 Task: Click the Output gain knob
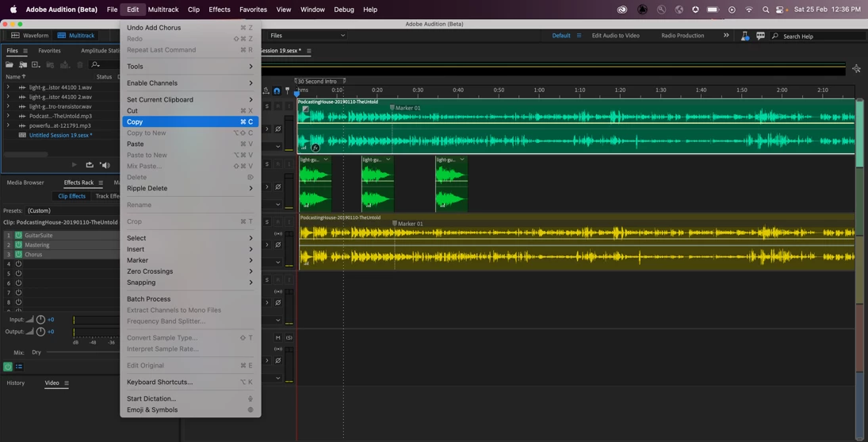(40, 332)
